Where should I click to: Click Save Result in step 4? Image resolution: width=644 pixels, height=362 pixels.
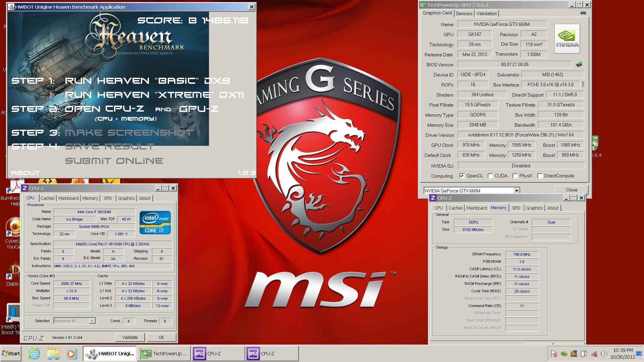tap(109, 146)
